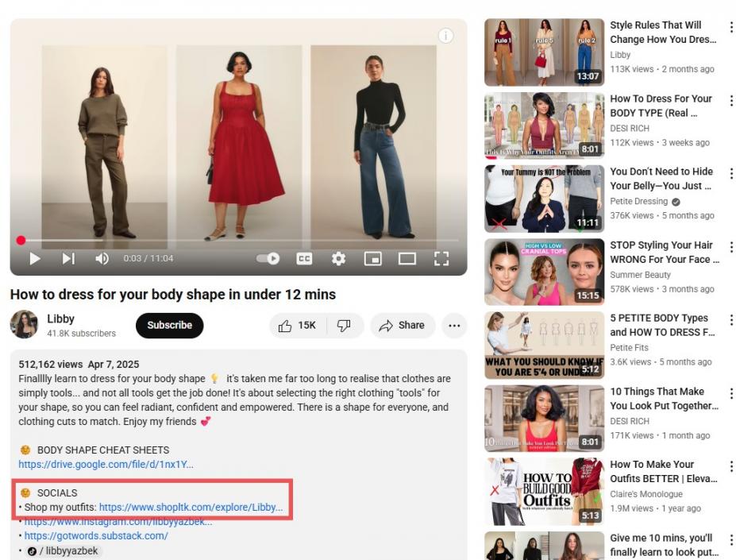
Task: Skip to next video with next icon
Action: 68,258
